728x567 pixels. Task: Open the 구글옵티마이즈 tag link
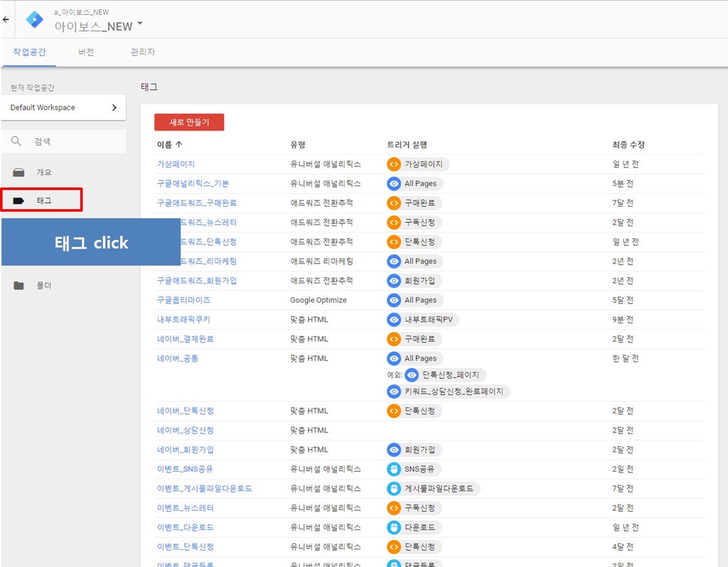(184, 301)
